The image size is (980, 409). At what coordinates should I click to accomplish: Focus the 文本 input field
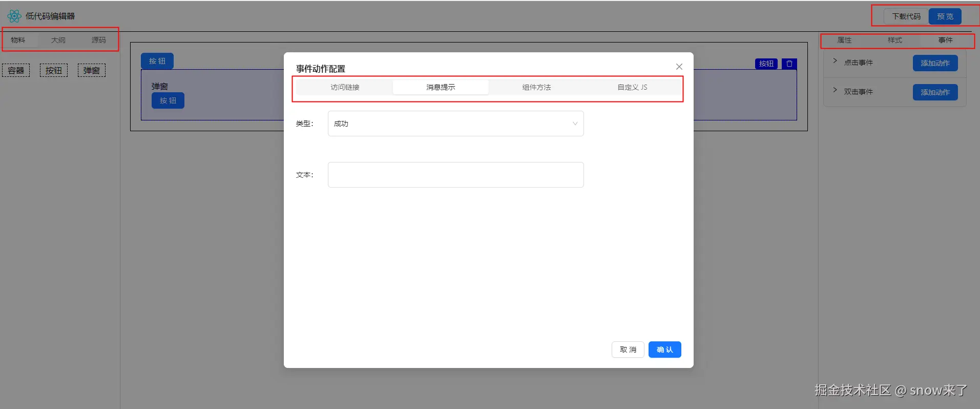coord(455,175)
